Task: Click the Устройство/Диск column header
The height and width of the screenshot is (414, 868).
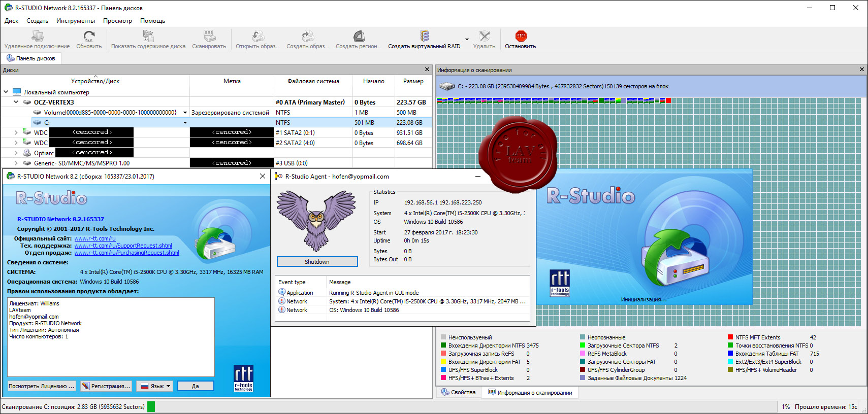Action: [x=95, y=81]
